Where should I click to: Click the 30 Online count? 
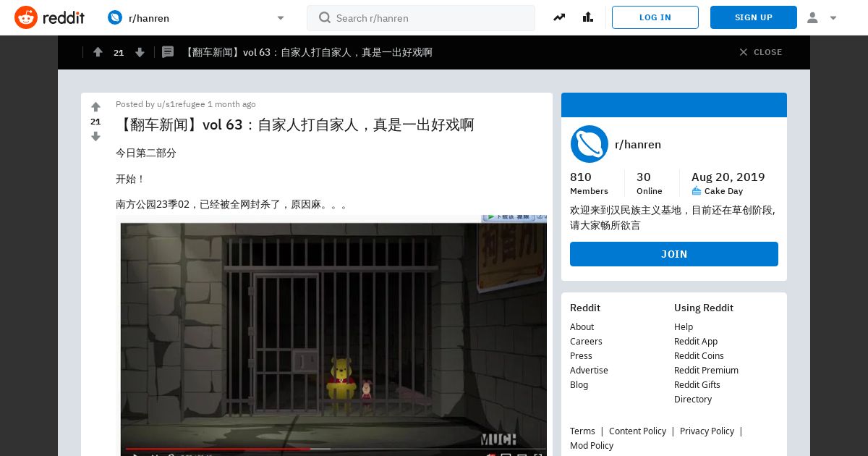[x=649, y=183]
